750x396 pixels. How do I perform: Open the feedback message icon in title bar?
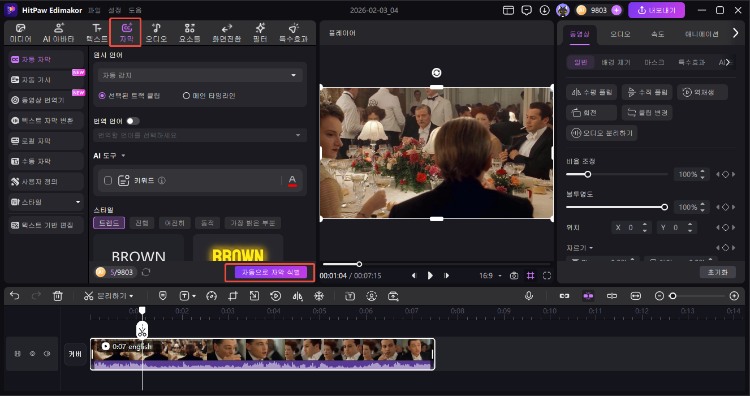coord(527,10)
